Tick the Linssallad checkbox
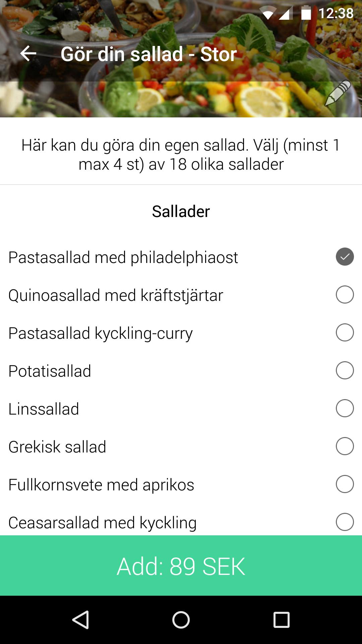This screenshot has width=362, height=644. pyautogui.click(x=345, y=409)
